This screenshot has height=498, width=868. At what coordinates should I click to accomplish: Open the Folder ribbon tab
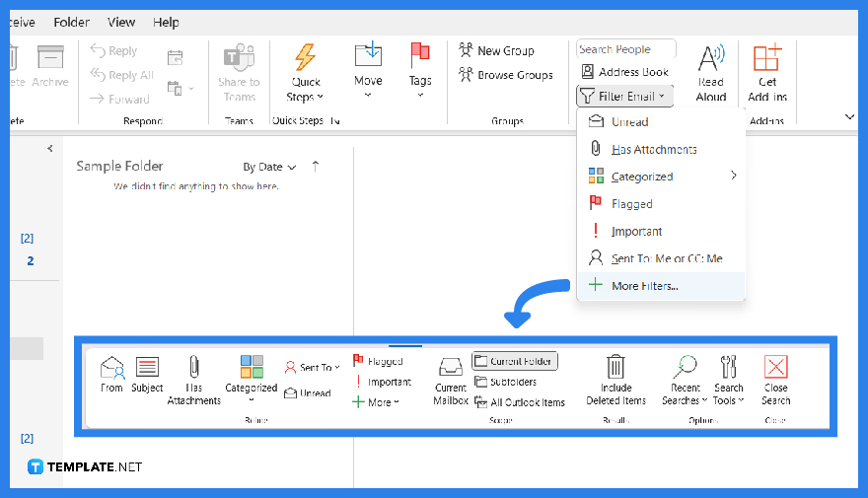click(x=71, y=22)
